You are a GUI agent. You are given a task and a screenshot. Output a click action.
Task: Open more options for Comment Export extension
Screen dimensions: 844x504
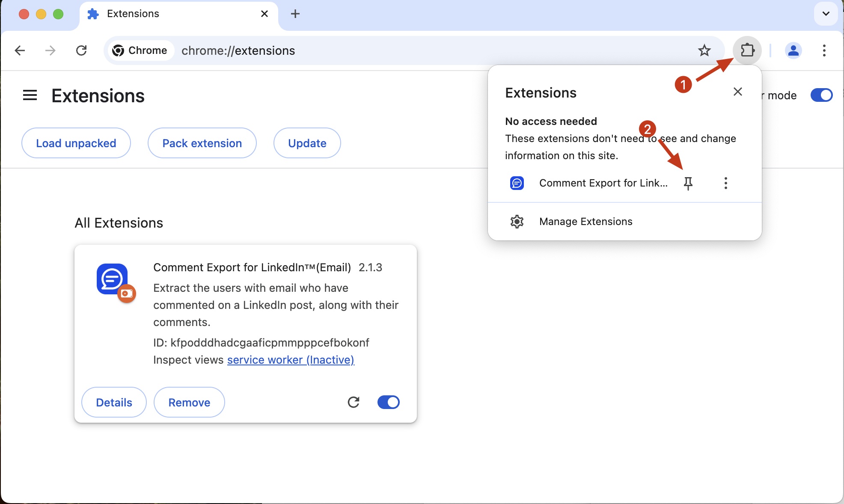725,183
